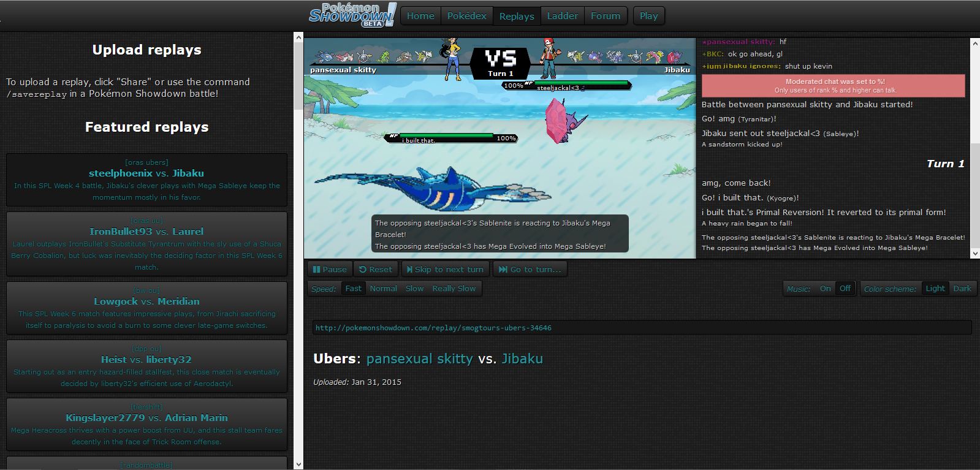The height and width of the screenshot is (470, 980).
Task: Click brown Pokémon icon in pansexual skitty's team
Action: tap(404, 57)
